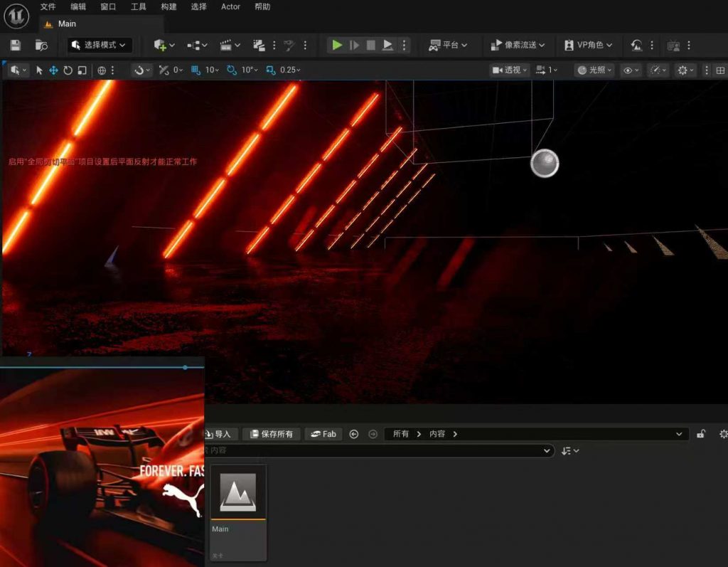
Task: Click the build tiles toolbar icon
Action: 259,45
